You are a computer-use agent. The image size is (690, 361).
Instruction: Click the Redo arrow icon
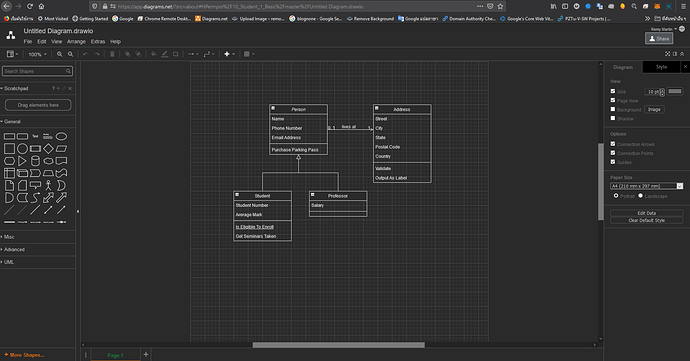pos(97,54)
